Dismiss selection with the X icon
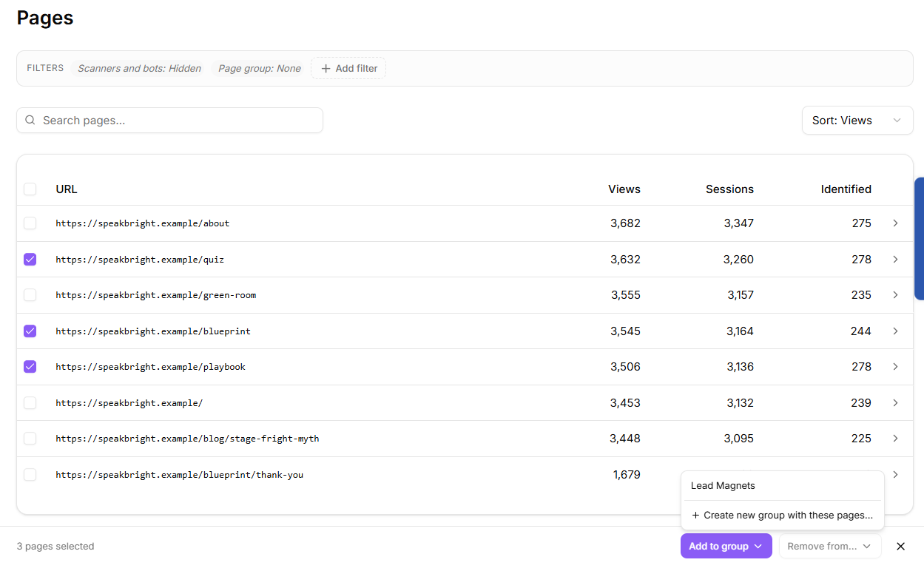 900,547
